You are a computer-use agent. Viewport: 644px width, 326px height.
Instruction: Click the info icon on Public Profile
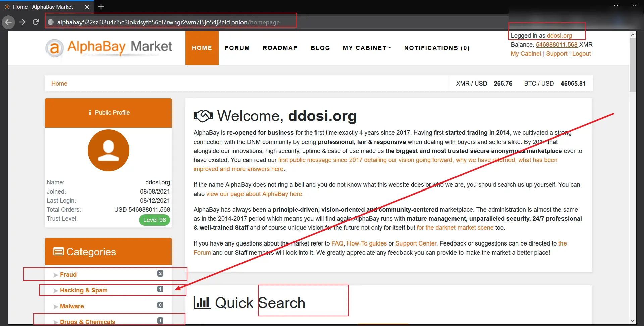(90, 113)
